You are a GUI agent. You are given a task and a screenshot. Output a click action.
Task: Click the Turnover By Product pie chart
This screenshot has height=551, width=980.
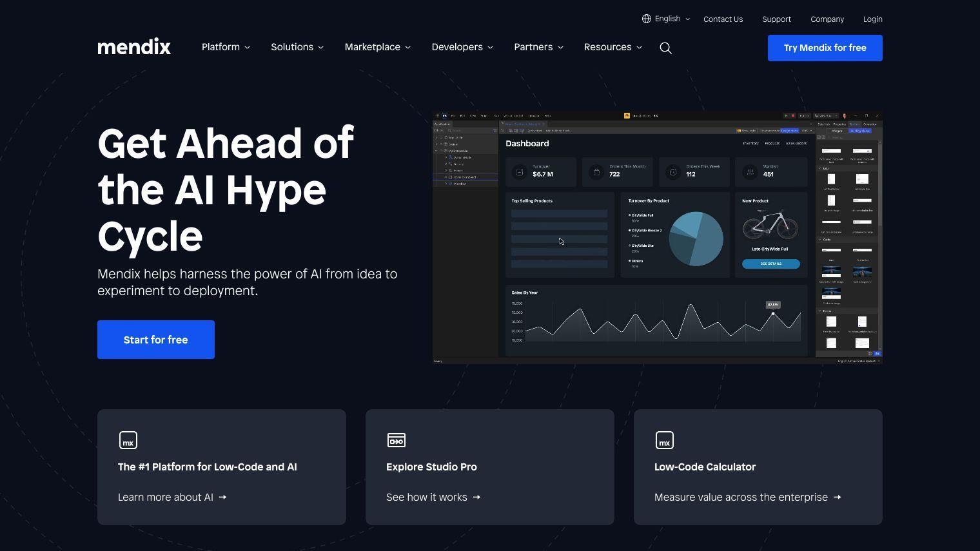[696, 238]
